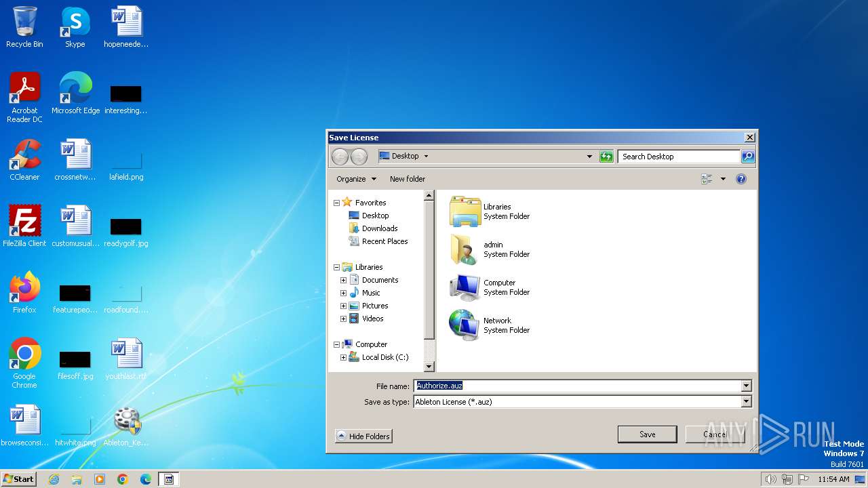Open Acrobat Reader DC desktop shortcut
Screen dimensions: 868x488
(x=24, y=98)
